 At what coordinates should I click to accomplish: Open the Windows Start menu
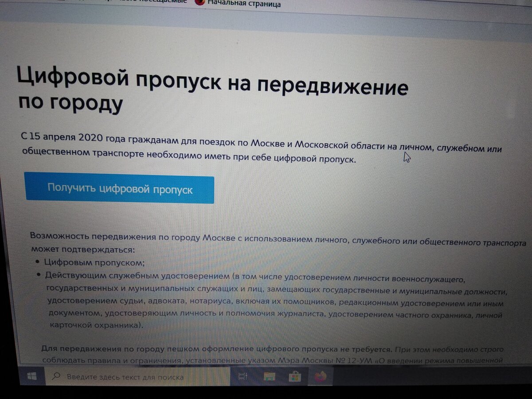[32, 377]
